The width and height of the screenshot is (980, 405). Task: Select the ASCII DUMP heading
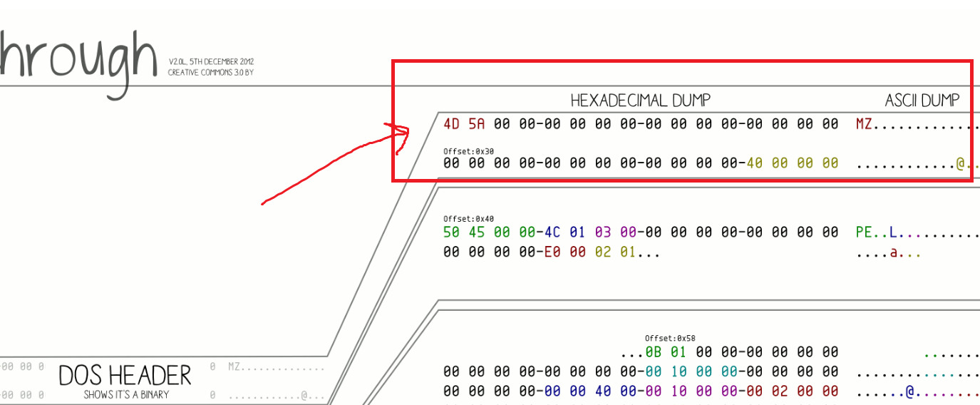922,101
